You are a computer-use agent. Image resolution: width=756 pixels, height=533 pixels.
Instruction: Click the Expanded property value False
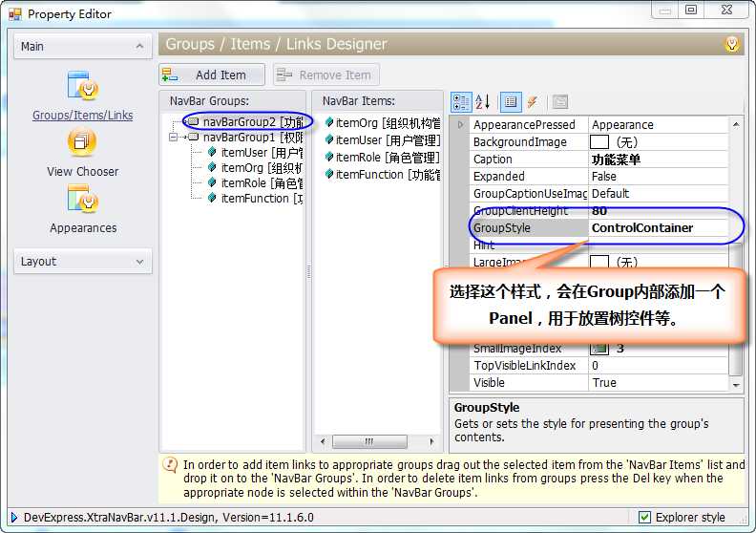coord(658,176)
